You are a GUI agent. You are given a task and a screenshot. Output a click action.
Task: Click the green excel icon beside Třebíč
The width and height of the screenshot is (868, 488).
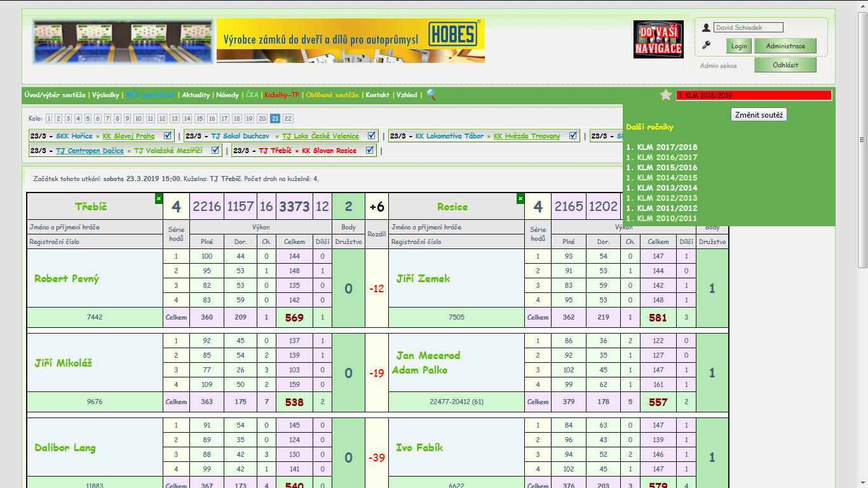(159, 199)
